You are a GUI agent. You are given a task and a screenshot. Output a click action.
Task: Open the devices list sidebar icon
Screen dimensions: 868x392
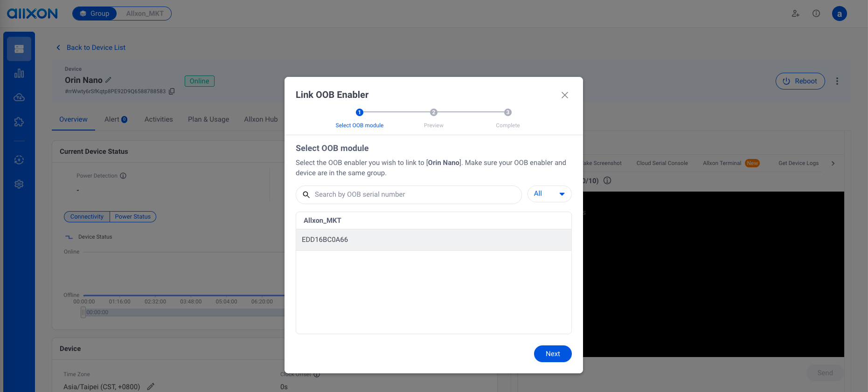click(x=19, y=49)
